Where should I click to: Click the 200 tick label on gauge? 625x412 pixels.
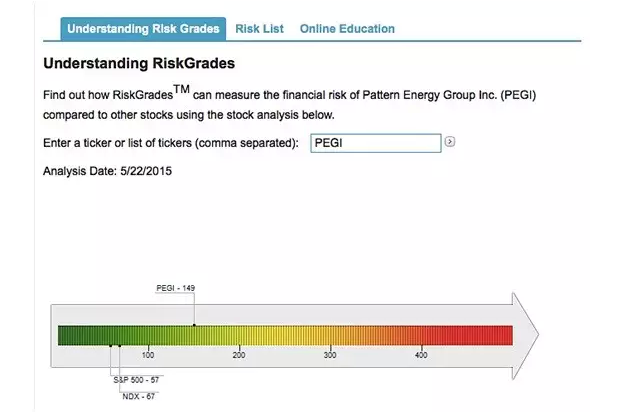point(239,355)
